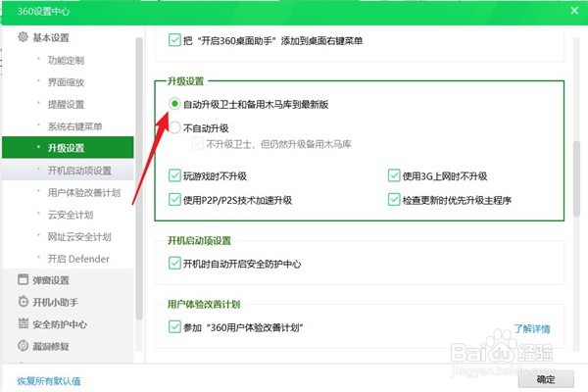Click the 了解详情 link
Image resolution: width=588 pixels, height=392 pixels.
tap(532, 328)
